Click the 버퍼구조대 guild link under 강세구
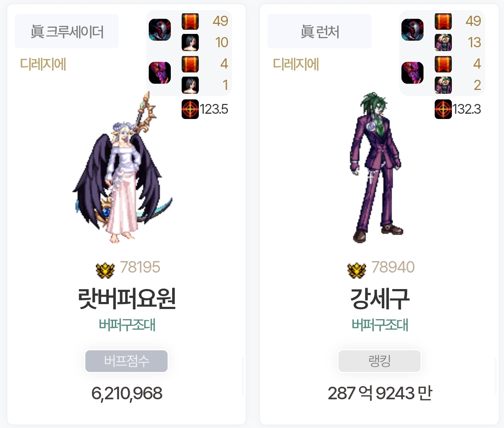504x428 pixels. (x=380, y=325)
